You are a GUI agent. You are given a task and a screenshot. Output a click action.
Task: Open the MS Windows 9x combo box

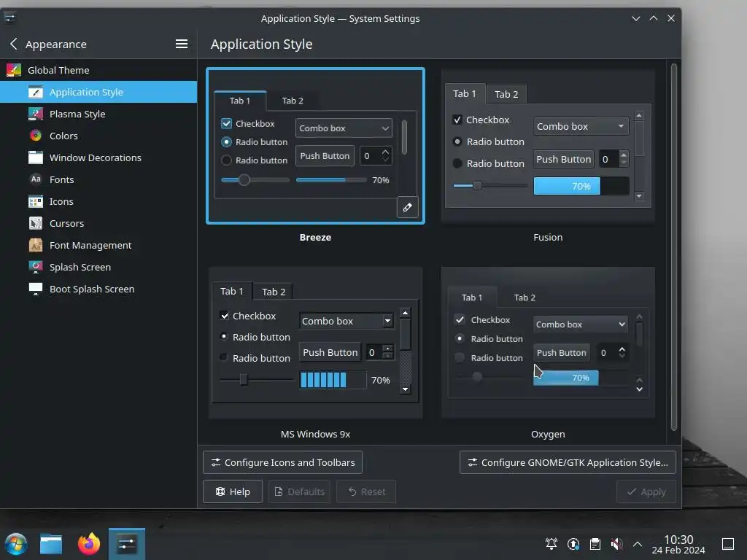346,321
